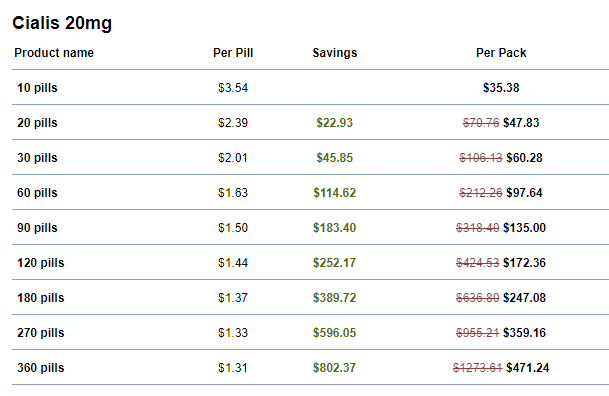Select the 180 pills row label

(x=41, y=298)
